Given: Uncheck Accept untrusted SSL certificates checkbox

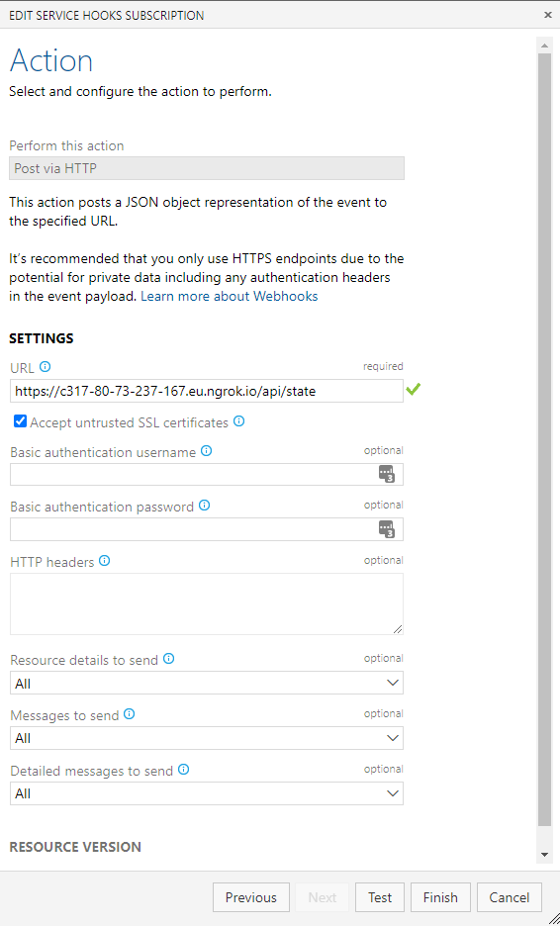Looking at the screenshot, I should pyautogui.click(x=21, y=421).
